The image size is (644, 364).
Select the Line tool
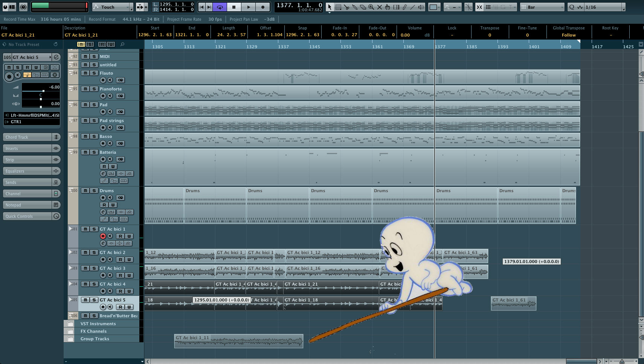413,7
